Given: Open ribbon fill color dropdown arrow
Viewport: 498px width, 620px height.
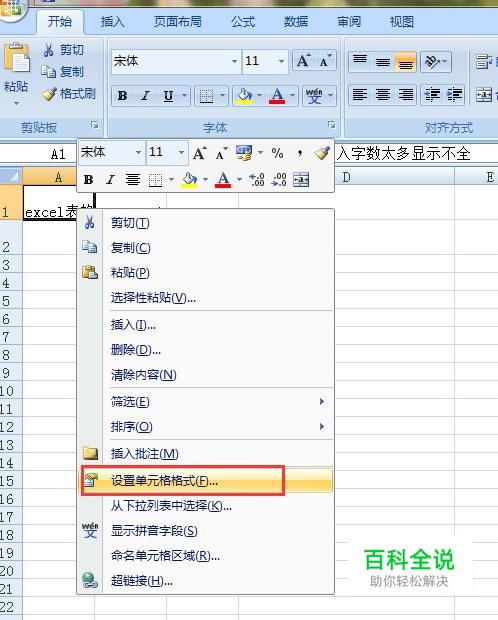Looking at the screenshot, I should click(259, 96).
